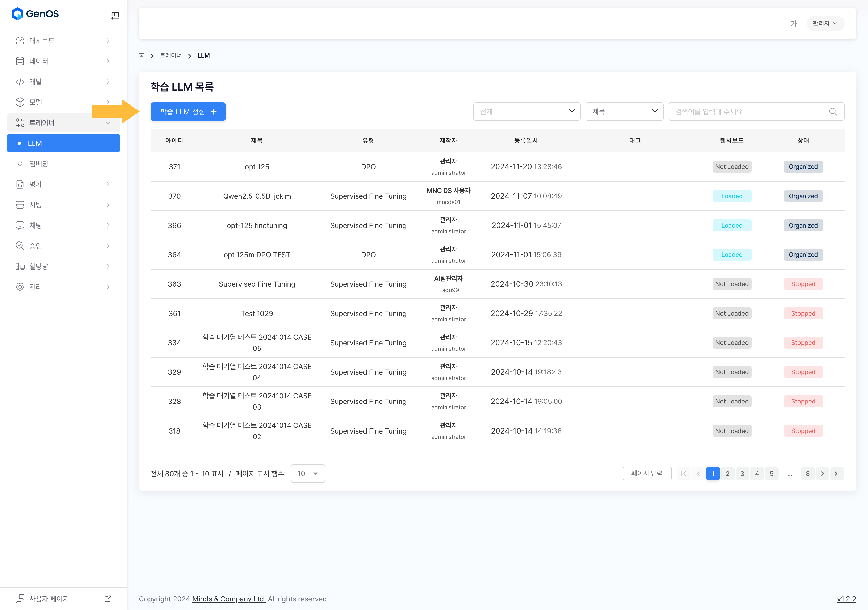Collapse the sidebar with the top icon
Screen dimensions: 868x610
[x=115, y=15]
